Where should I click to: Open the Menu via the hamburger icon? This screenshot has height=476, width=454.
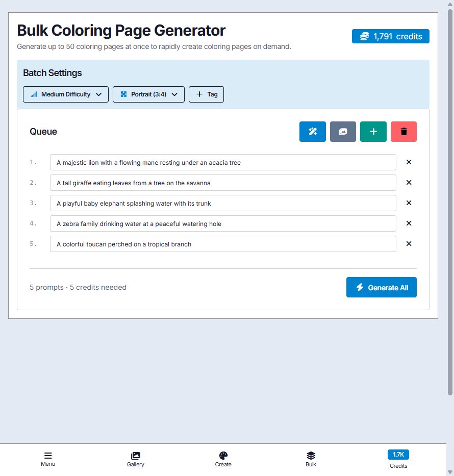[48, 455]
